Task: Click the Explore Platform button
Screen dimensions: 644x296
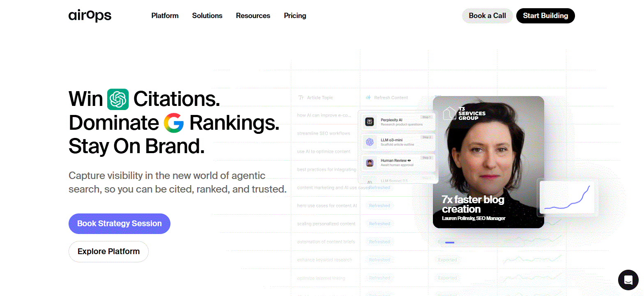Action: pos(108,252)
